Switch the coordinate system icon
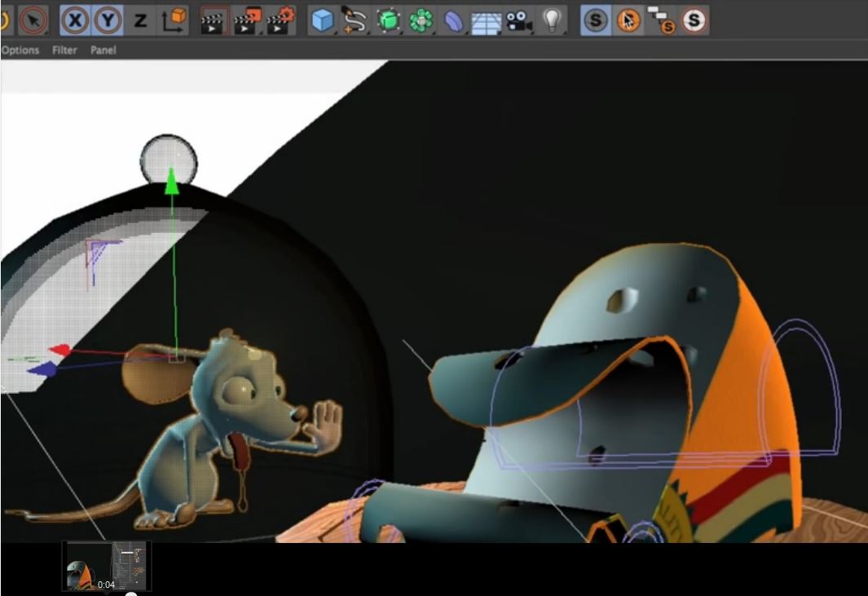Image resolution: width=868 pixels, height=596 pixels. [x=174, y=21]
